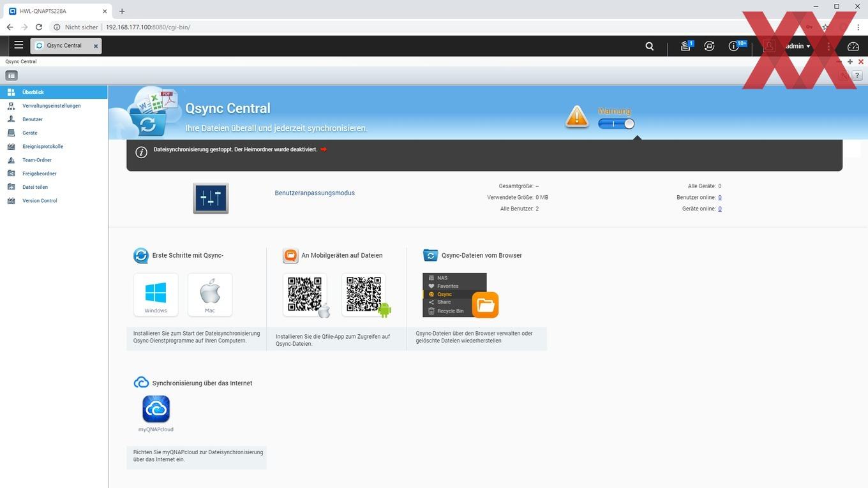
Task: Click red arrow in stopped-sync notice
Action: [324, 149]
